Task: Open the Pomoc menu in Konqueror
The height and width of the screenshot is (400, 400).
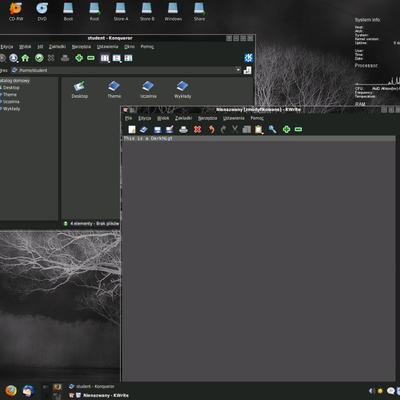Action: [x=147, y=47]
